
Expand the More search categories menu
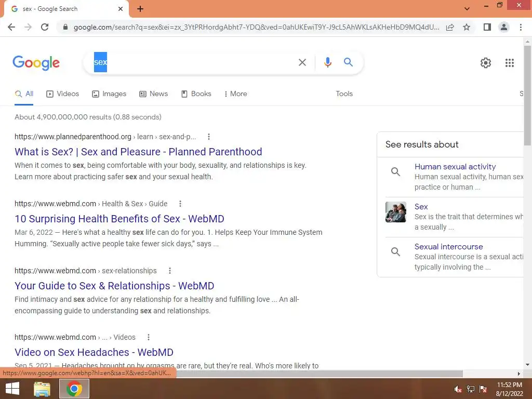(x=235, y=94)
